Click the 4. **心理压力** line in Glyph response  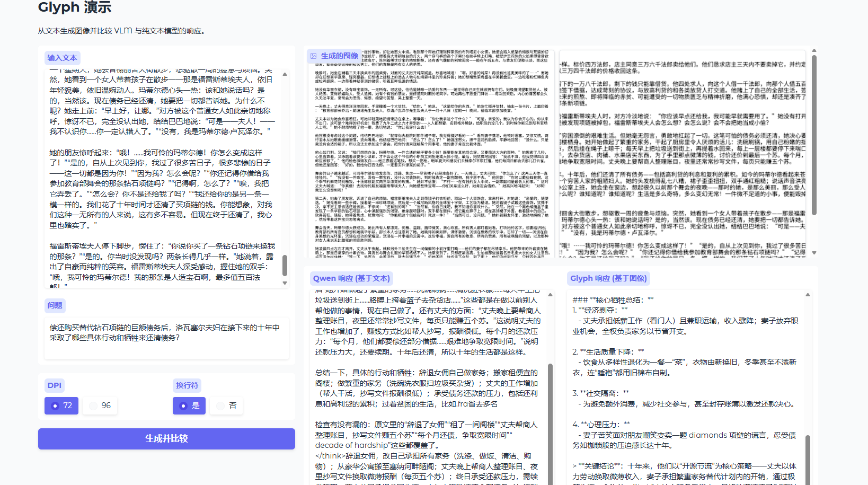click(x=601, y=425)
